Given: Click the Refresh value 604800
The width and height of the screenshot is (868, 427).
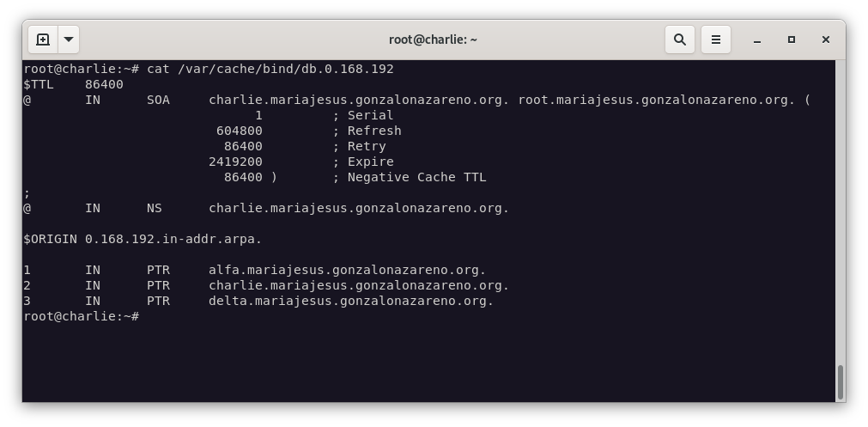Looking at the screenshot, I should [240, 131].
